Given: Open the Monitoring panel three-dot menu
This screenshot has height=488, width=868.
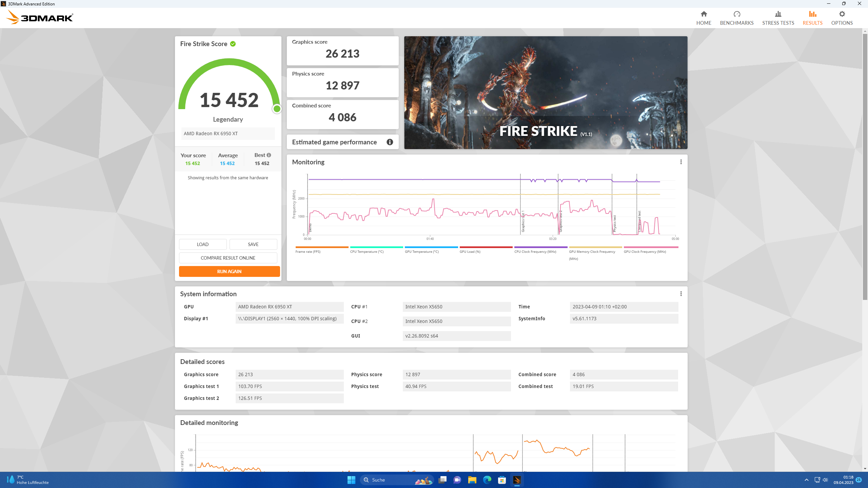Looking at the screenshot, I should point(681,162).
